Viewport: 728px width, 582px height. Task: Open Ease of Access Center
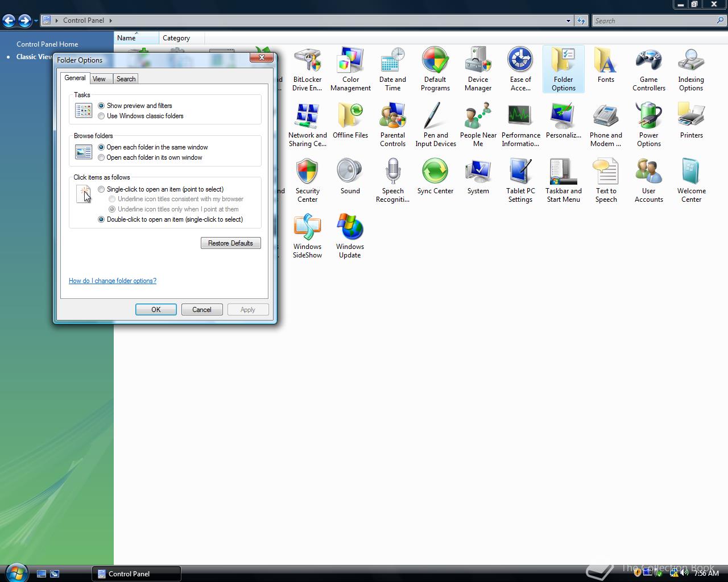[x=520, y=69]
